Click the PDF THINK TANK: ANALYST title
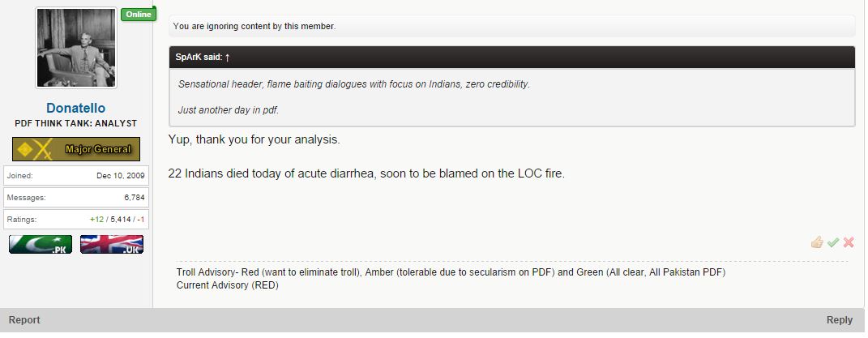 coord(76,123)
